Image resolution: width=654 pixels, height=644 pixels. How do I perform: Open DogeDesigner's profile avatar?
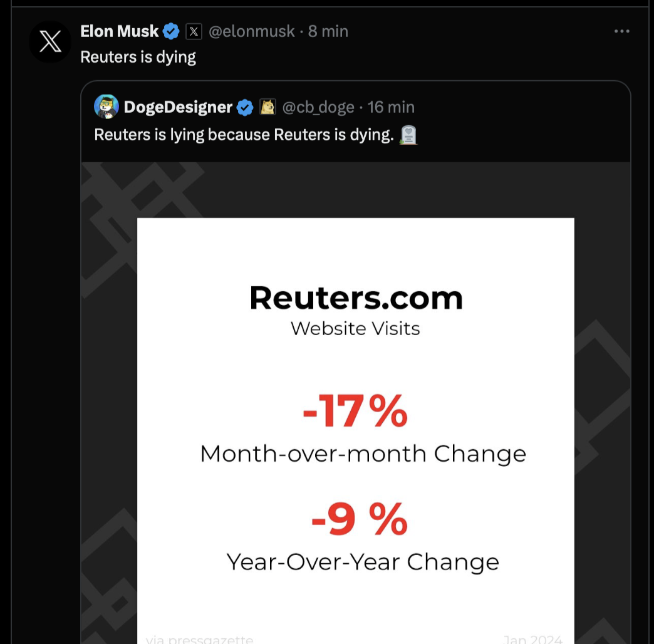[106, 106]
